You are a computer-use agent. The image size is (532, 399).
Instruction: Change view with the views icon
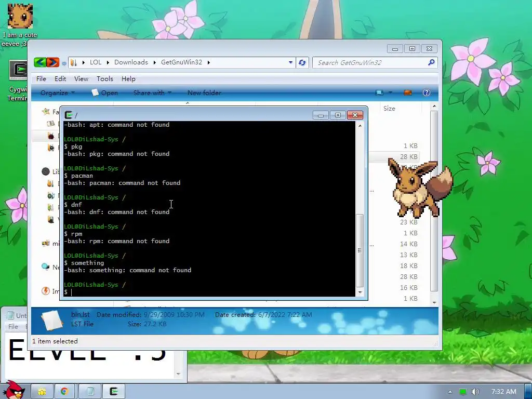click(x=379, y=92)
